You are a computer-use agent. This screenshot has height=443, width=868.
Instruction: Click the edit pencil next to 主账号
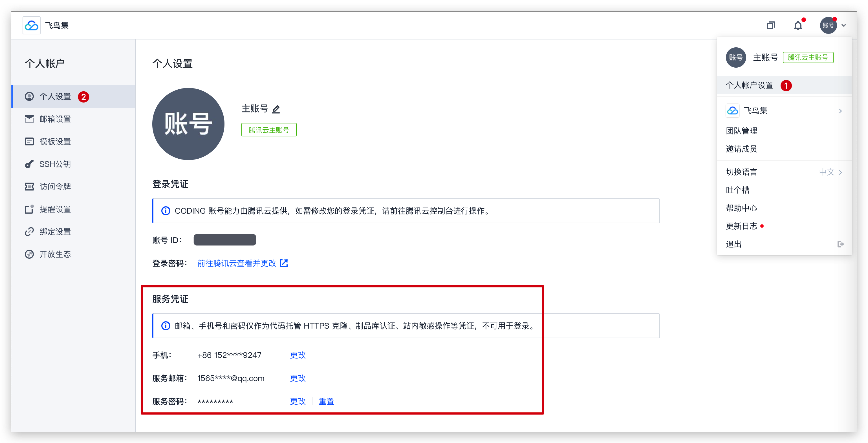point(276,109)
